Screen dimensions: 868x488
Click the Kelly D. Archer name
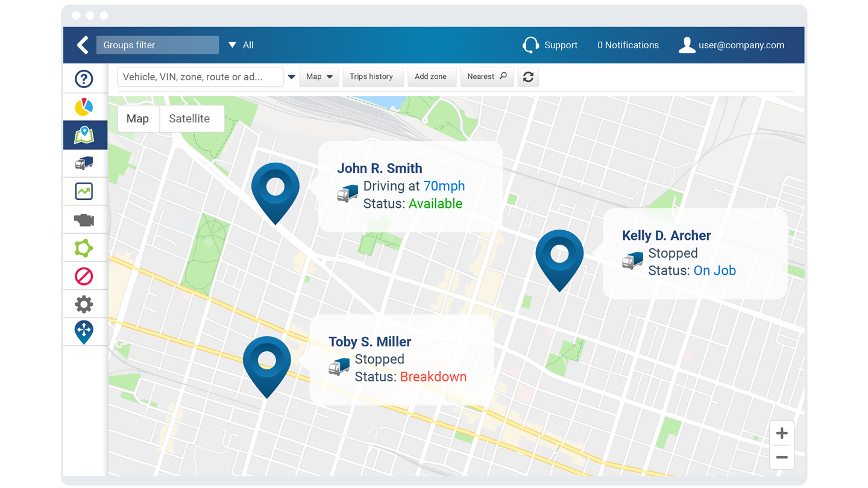point(667,236)
